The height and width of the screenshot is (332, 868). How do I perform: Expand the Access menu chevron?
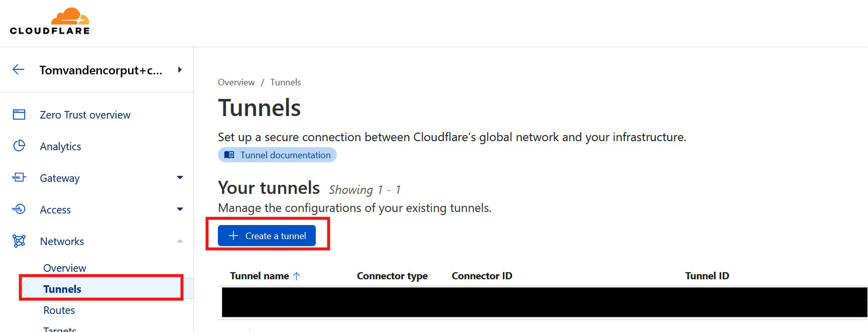coord(180,209)
